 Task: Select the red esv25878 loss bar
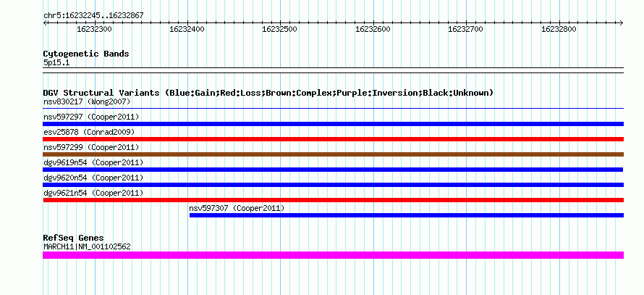coord(333,139)
